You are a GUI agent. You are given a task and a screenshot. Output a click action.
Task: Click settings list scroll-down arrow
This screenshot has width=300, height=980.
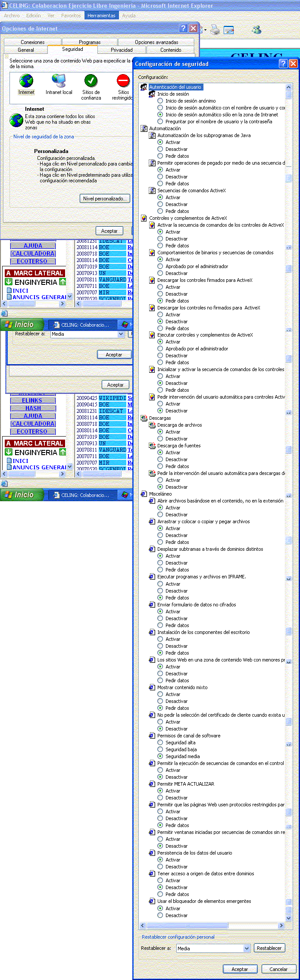coord(289,918)
